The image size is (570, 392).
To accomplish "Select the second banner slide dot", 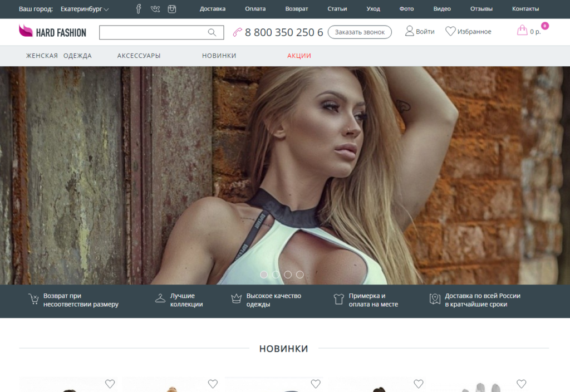I will click(276, 275).
